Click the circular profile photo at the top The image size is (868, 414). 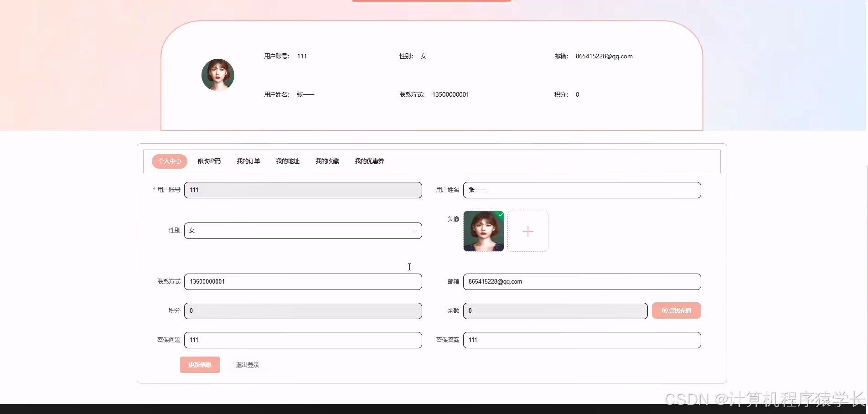(x=217, y=74)
